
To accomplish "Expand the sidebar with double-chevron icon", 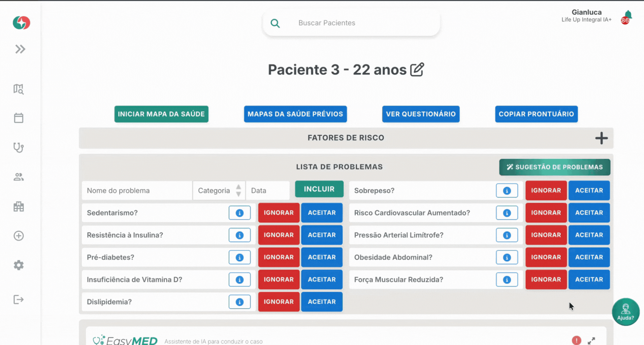I will [x=20, y=49].
